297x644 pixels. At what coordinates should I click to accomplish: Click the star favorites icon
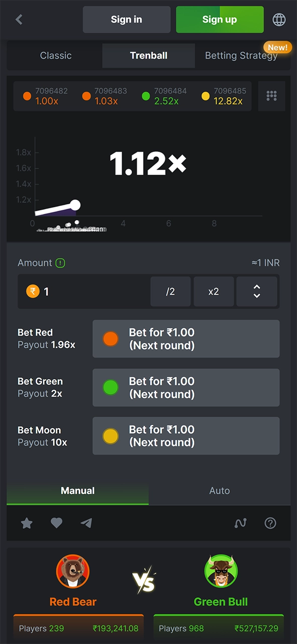point(27,523)
